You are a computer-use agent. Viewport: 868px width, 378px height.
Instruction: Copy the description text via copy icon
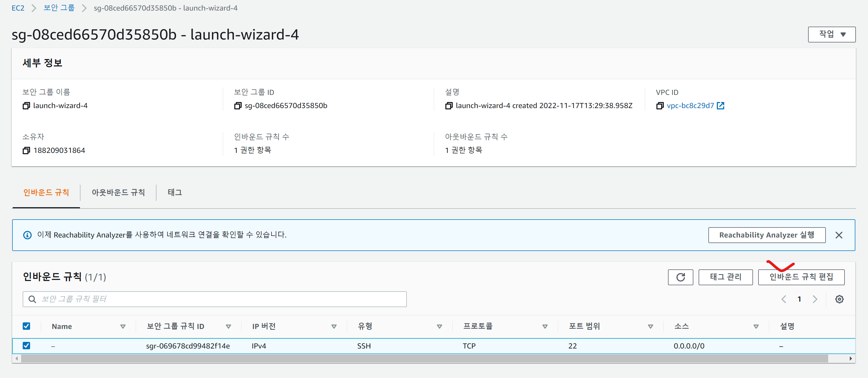pyautogui.click(x=449, y=106)
